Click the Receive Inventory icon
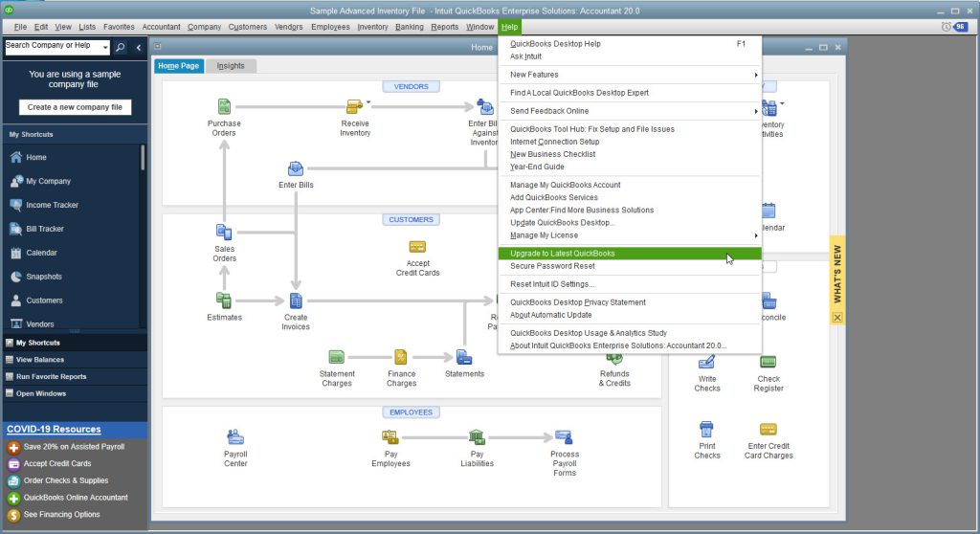This screenshot has height=534, width=980. 354,106
